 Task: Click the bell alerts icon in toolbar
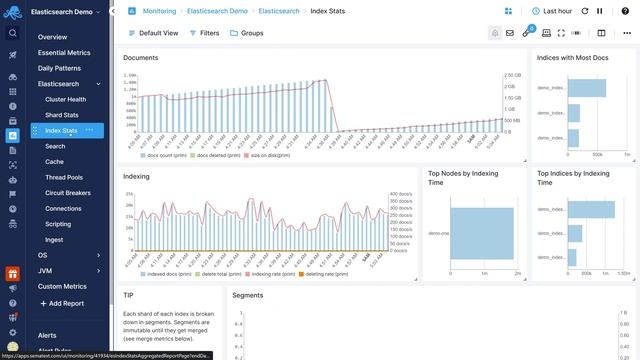495,33
